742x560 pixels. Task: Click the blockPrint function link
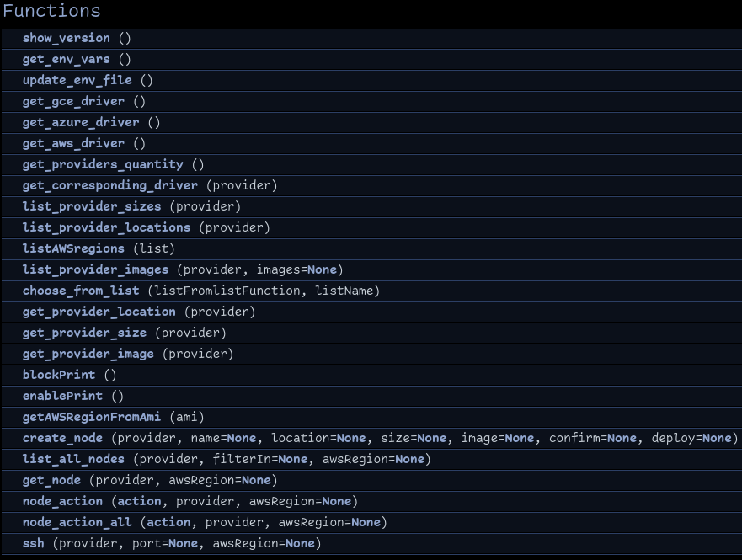pos(59,375)
